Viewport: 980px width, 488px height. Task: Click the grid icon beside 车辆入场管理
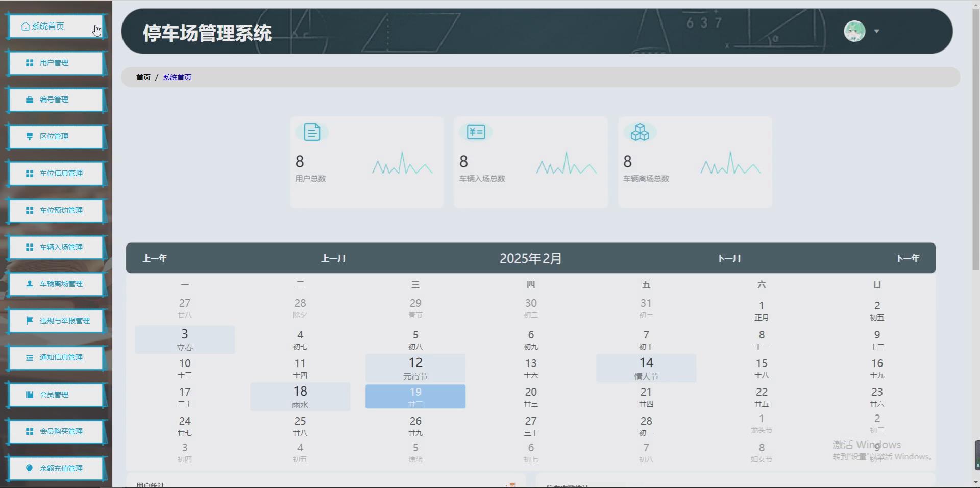[x=30, y=247]
